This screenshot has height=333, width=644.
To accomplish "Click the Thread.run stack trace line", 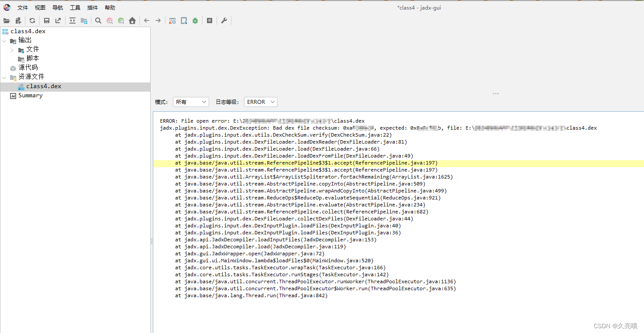I will pos(251,295).
